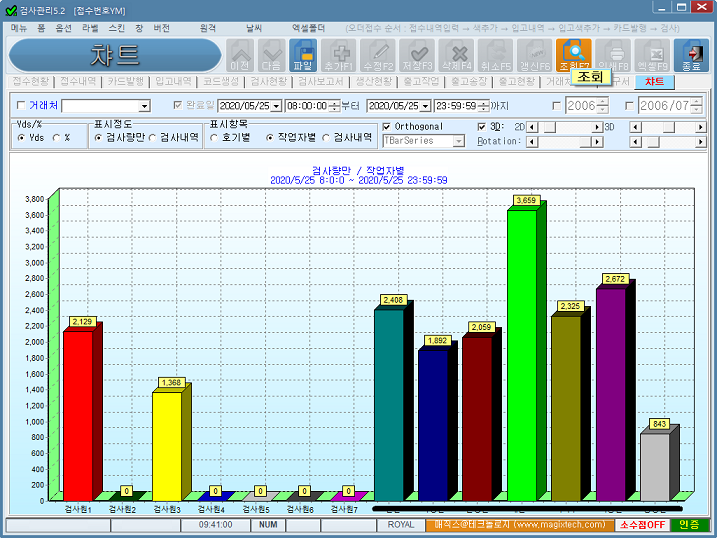Toggle the Orthogonal checkbox

click(388, 127)
